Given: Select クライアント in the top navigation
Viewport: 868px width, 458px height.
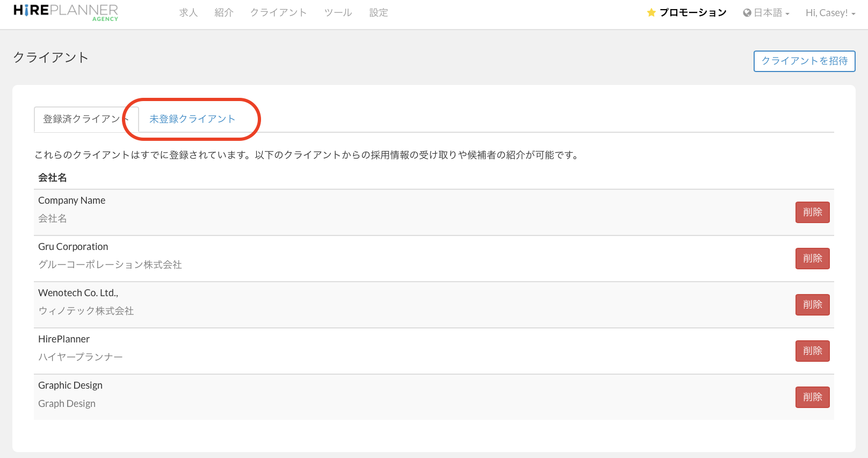Looking at the screenshot, I should tap(278, 12).
